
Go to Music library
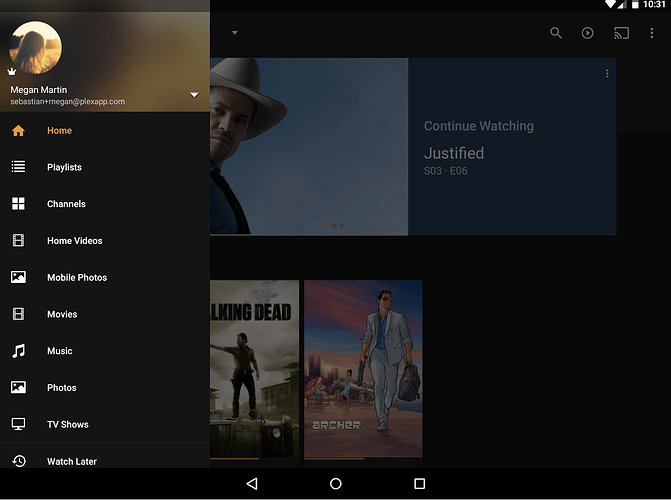105,351
